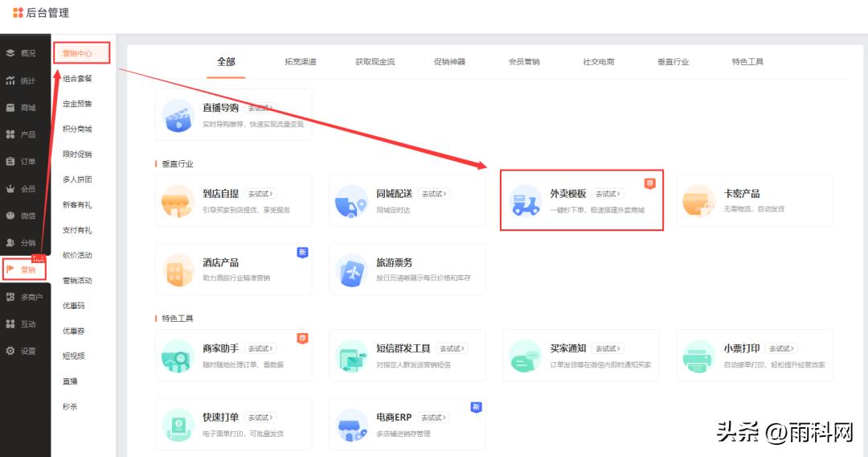This screenshot has height=457, width=868.
Task: Click the 商家助手 green assistant icon
Action: [x=178, y=356]
